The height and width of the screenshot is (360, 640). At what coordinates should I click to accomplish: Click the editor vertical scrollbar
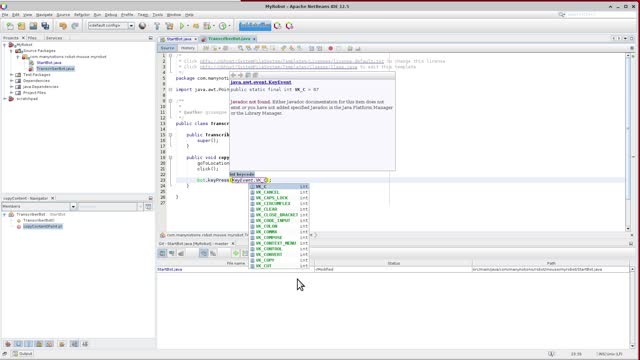628,142
